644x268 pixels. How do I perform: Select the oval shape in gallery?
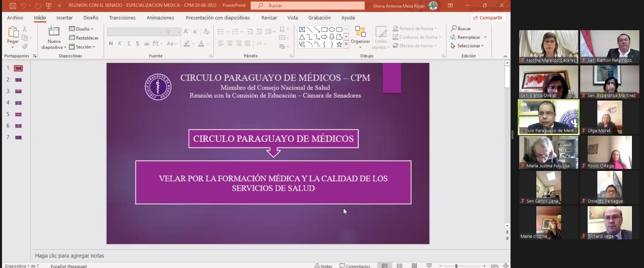332,29
